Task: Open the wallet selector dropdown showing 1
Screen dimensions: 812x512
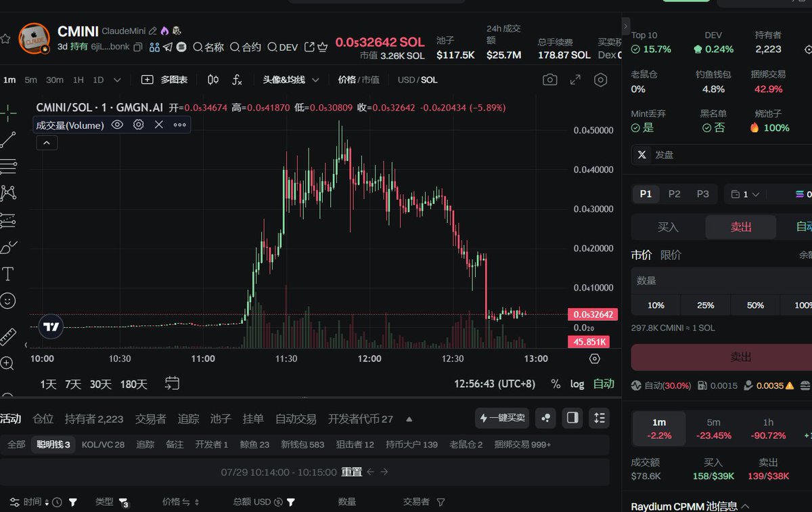Action: click(x=745, y=194)
